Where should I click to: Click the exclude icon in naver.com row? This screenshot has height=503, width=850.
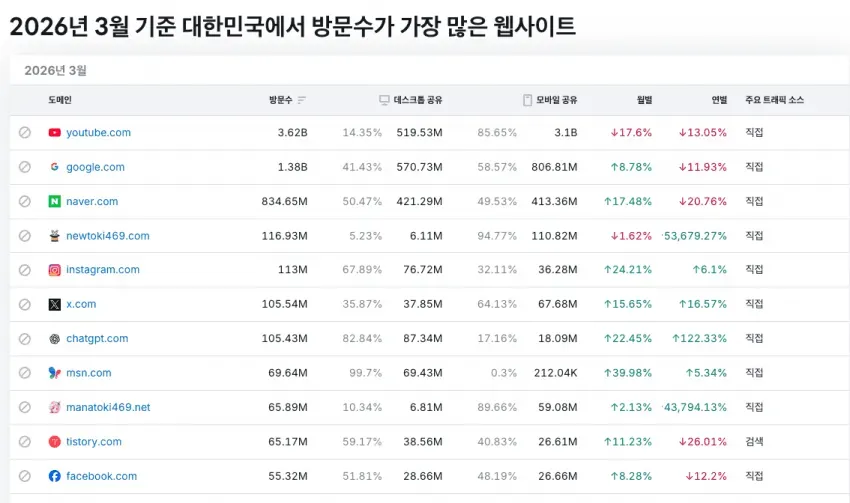point(24,201)
